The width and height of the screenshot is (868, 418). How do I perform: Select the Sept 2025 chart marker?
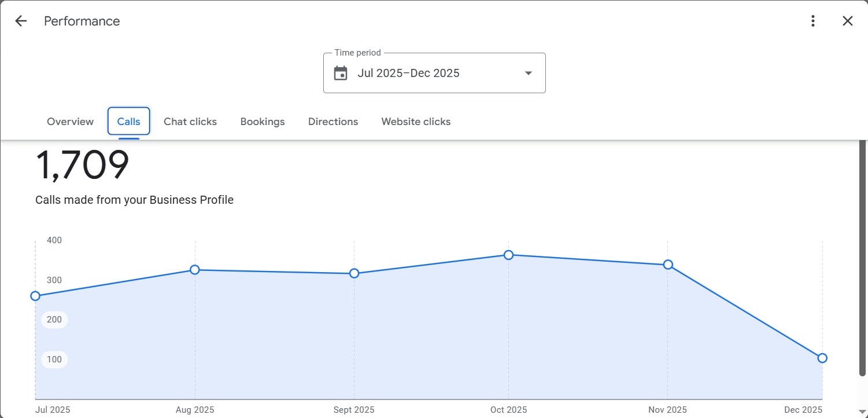[354, 273]
